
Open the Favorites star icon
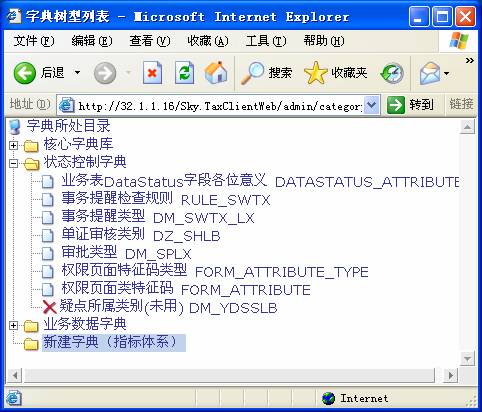(316, 73)
